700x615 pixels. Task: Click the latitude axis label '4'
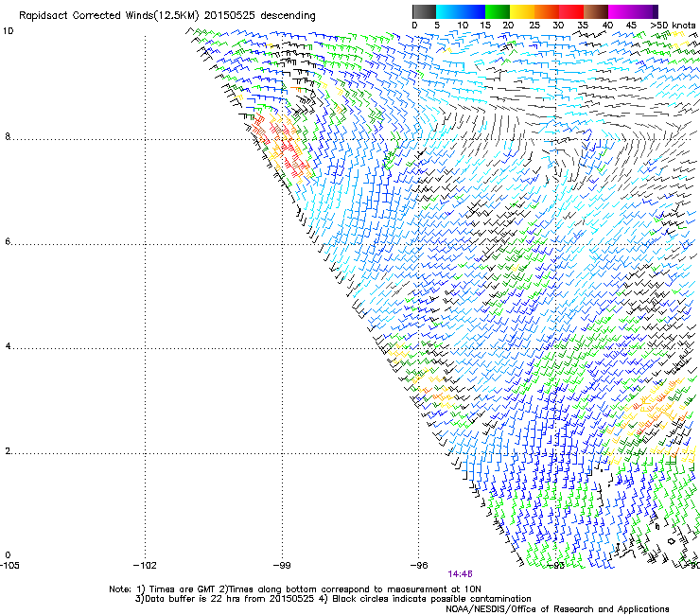[x=8, y=346]
